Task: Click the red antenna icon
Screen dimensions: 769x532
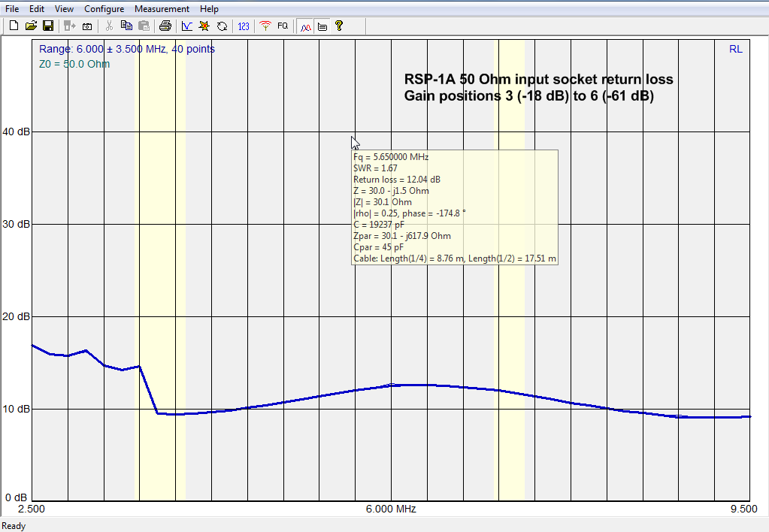Action: 265,26
